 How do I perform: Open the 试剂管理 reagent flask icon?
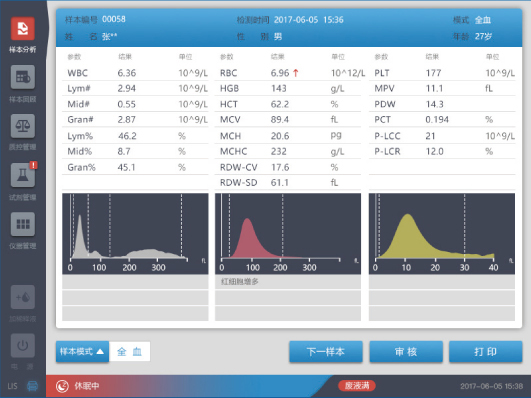23,175
